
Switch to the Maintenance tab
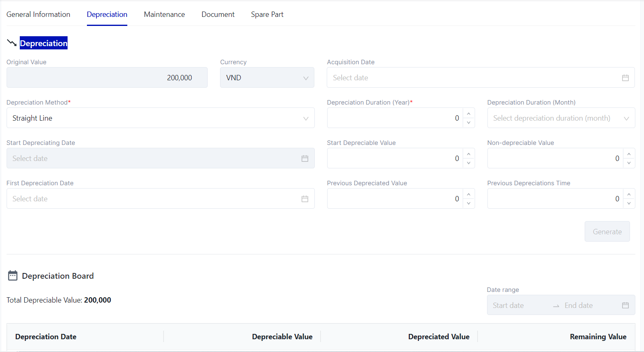(164, 14)
